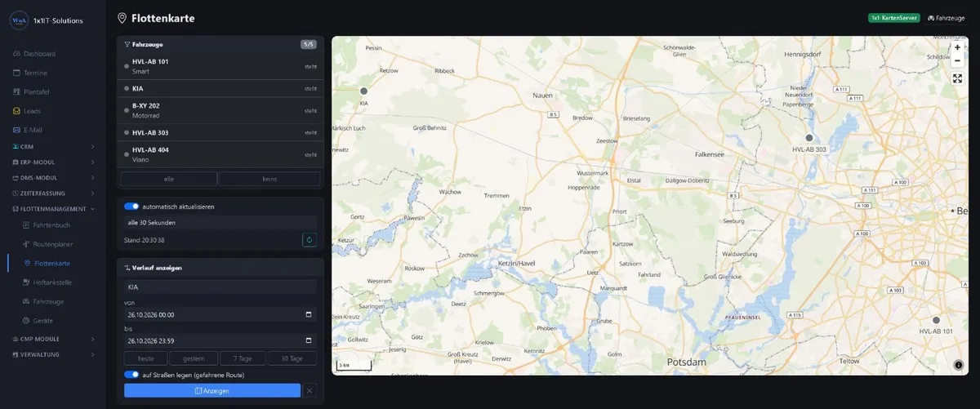The height and width of the screenshot is (409, 980).
Task: Zoom out on the map
Action: click(x=957, y=60)
